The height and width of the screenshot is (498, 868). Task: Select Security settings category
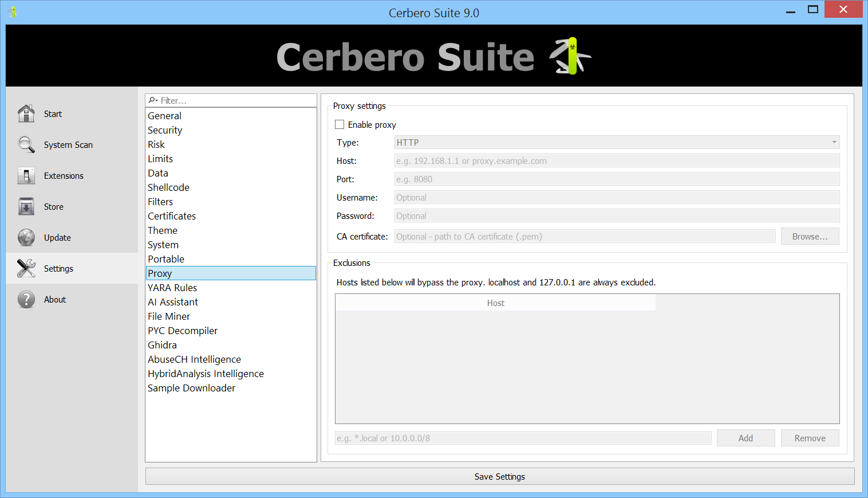coord(231,130)
